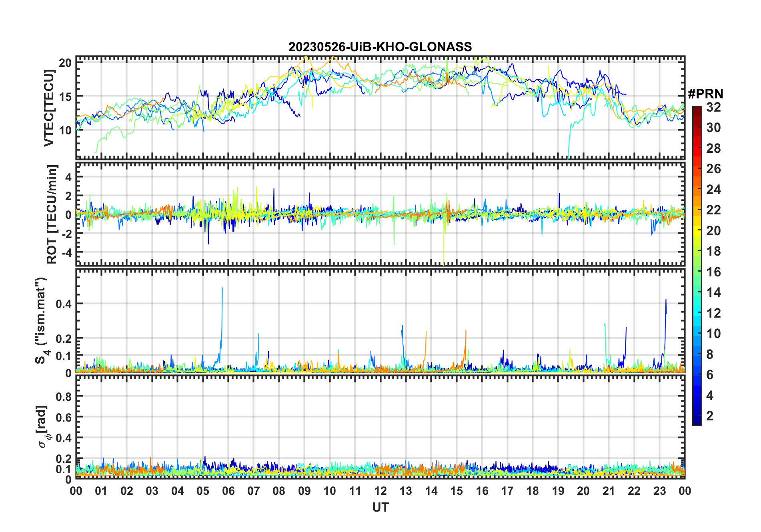Screen dimensions: 761x532
Task: Click the sigma phi [rad] axis label
Action: click(43, 426)
